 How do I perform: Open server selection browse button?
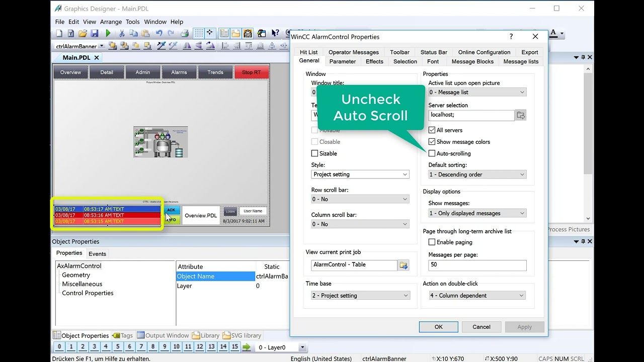click(x=521, y=115)
